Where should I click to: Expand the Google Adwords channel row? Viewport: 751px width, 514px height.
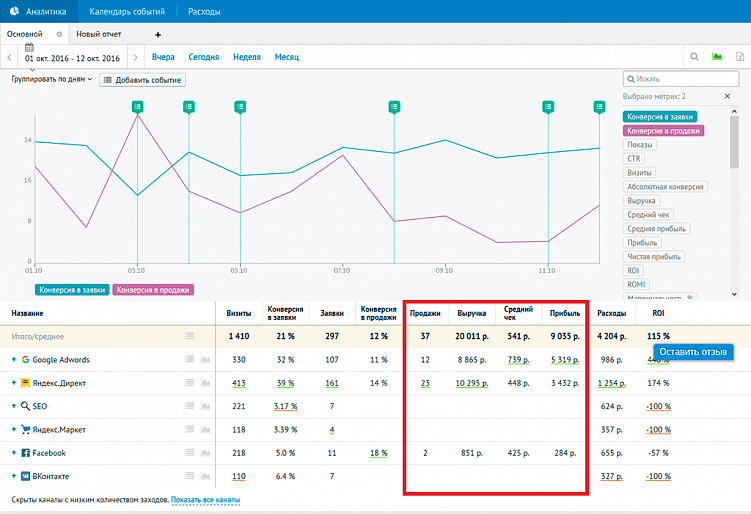[x=14, y=360]
